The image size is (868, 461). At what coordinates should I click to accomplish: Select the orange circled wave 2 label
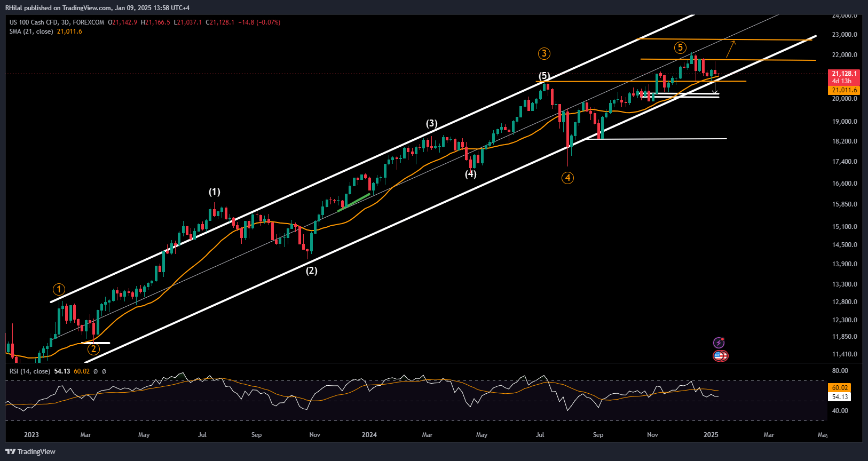point(93,349)
